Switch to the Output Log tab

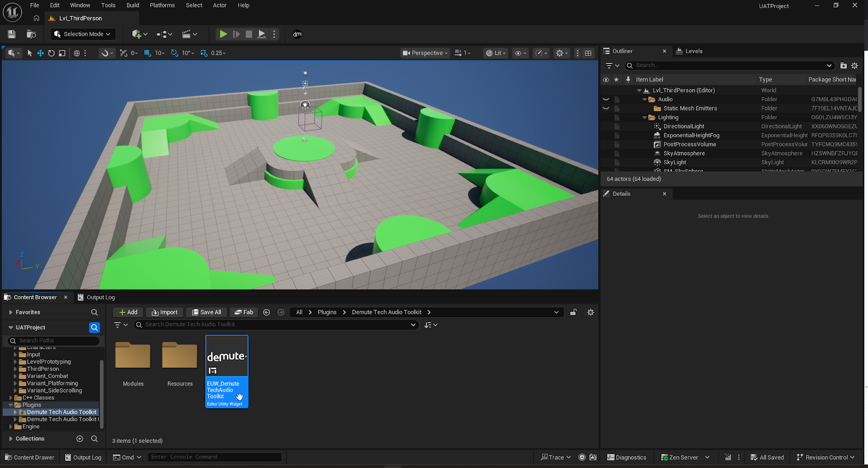pyautogui.click(x=96, y=297)
